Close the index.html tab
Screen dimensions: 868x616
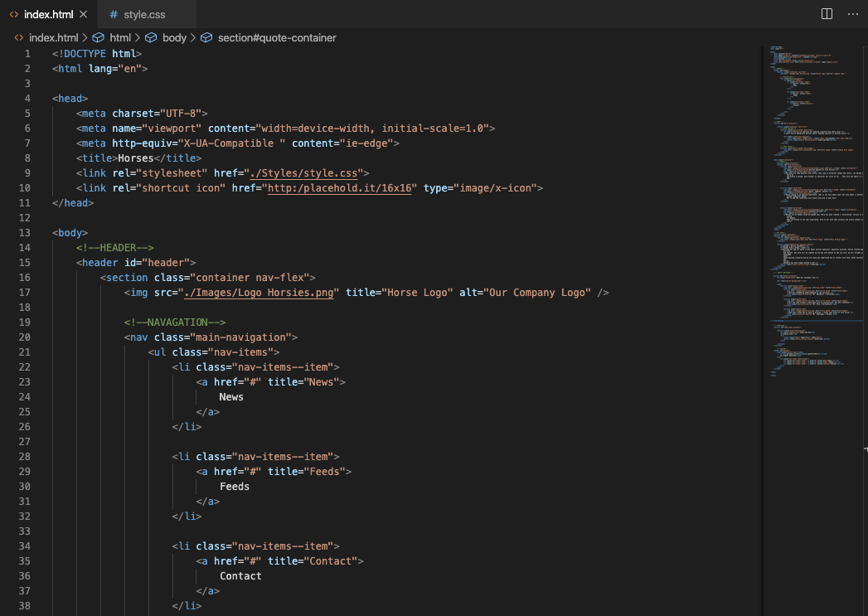point(84,14)
